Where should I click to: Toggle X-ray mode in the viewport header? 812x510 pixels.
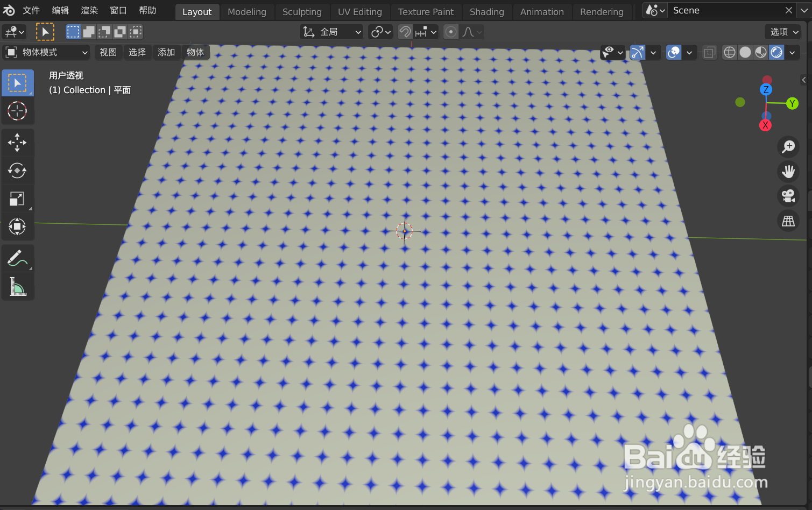coord(709,52)
